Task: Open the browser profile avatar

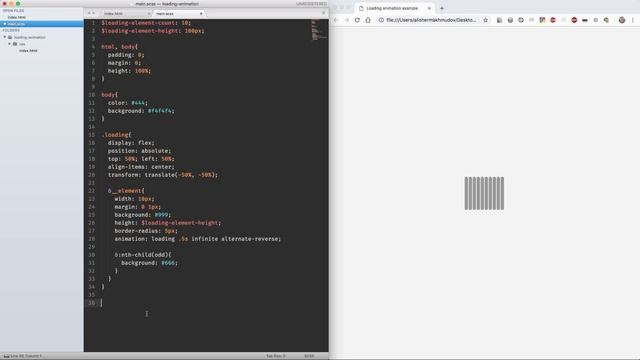Action: (622, 20)
